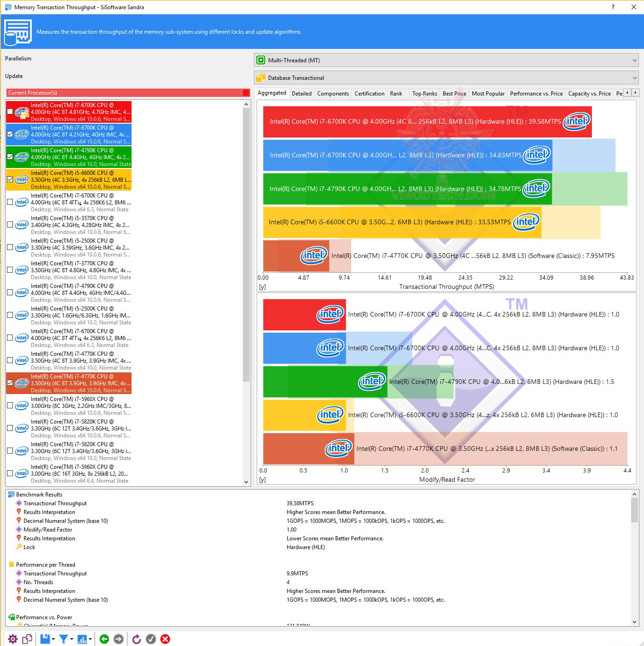Screen dimensions: 644x646
Task: Click the tab strip left arrow
Action: click(x=627, y=93)
